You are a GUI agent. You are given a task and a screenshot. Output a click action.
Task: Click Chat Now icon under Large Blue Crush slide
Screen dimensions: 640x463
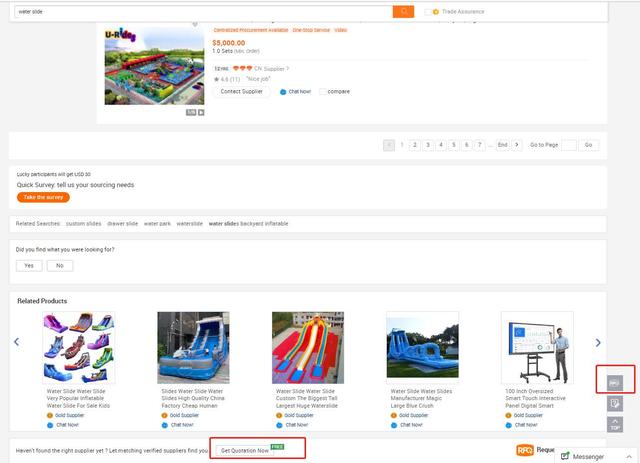[x=394, y=425]
